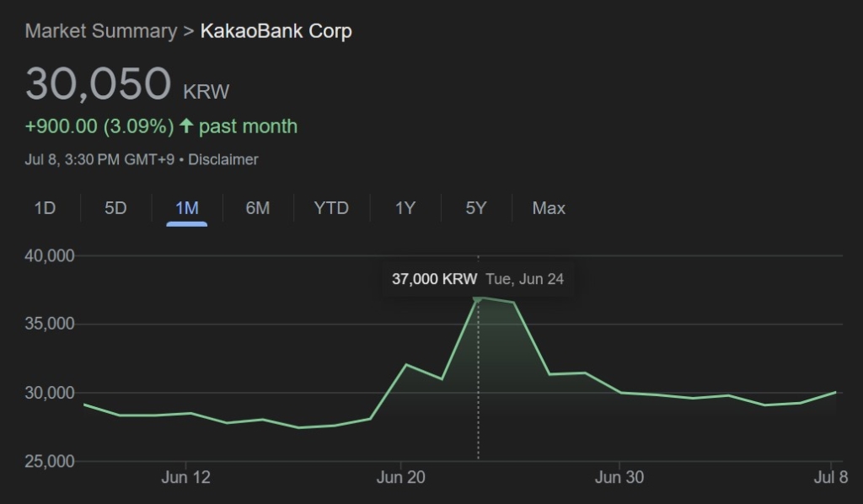Click the 30,050 KRW price display

99,83
